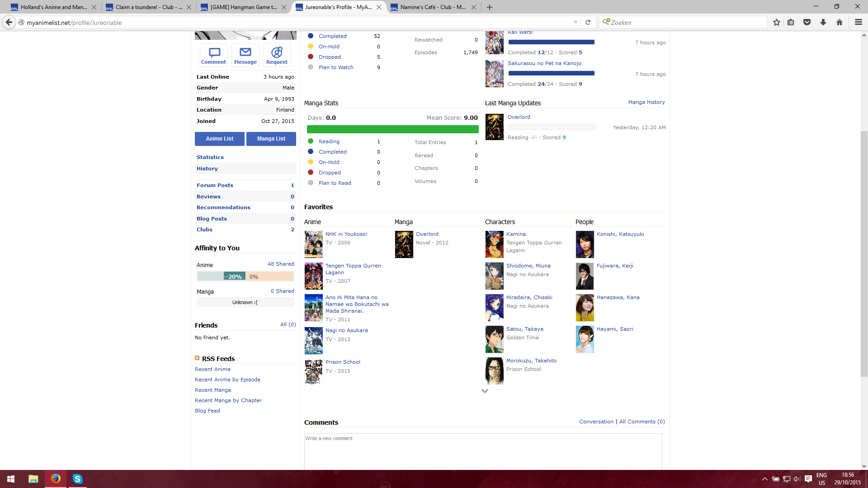
Task: Open the URL bar history dropdown
Action: [x=576, y=22]
